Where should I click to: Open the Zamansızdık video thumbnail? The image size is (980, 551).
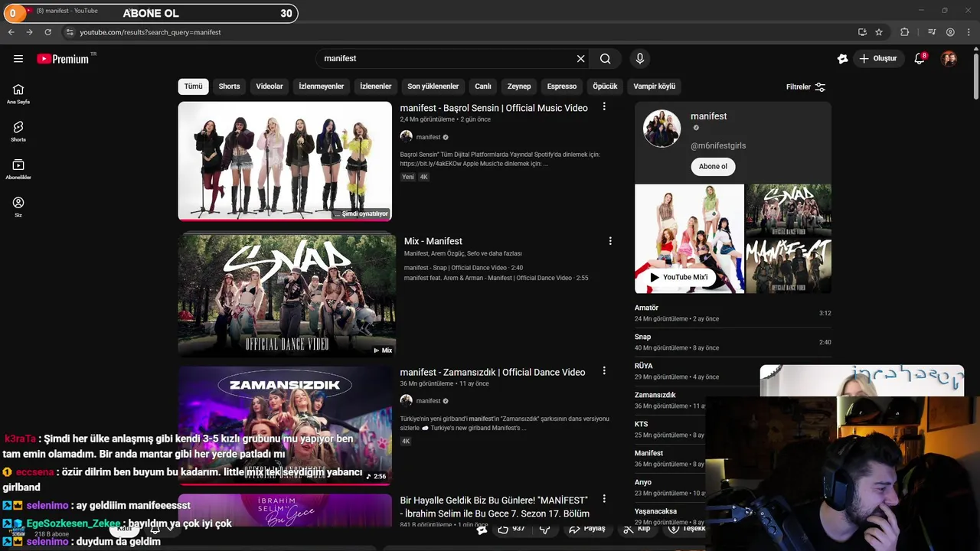(x=285, y=425)
